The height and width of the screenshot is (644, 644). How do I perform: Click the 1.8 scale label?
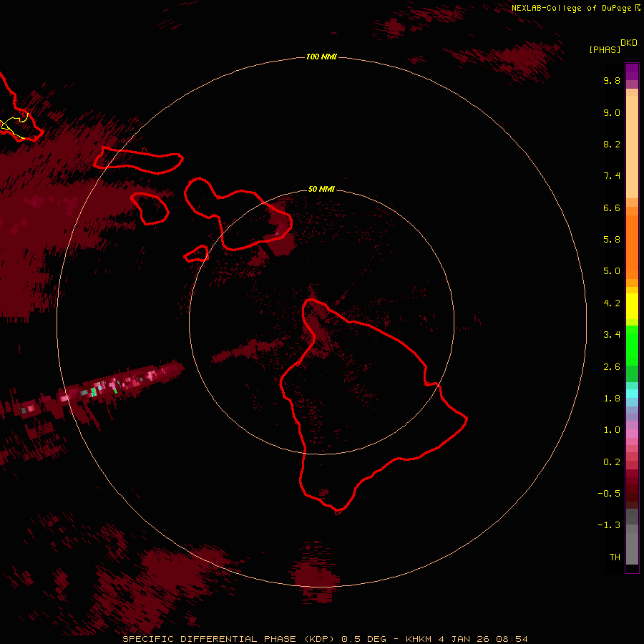tap(612, 399)
